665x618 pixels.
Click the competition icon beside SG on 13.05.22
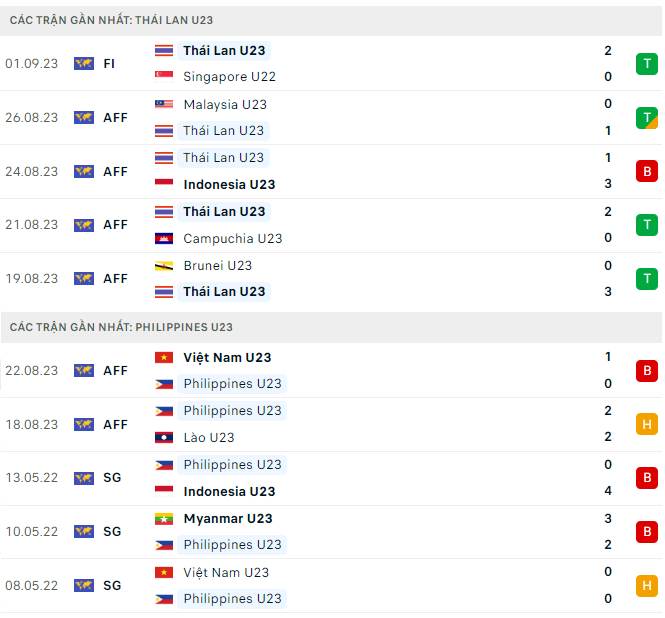84,478
